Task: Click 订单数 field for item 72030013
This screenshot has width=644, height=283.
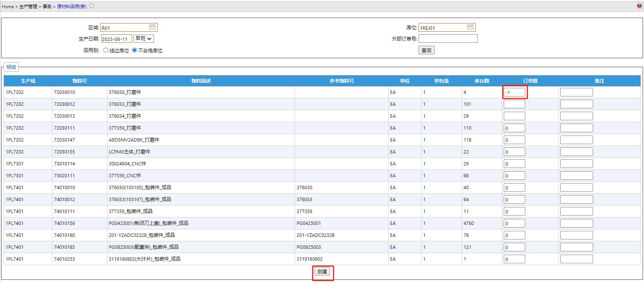Action: point(515,116)
